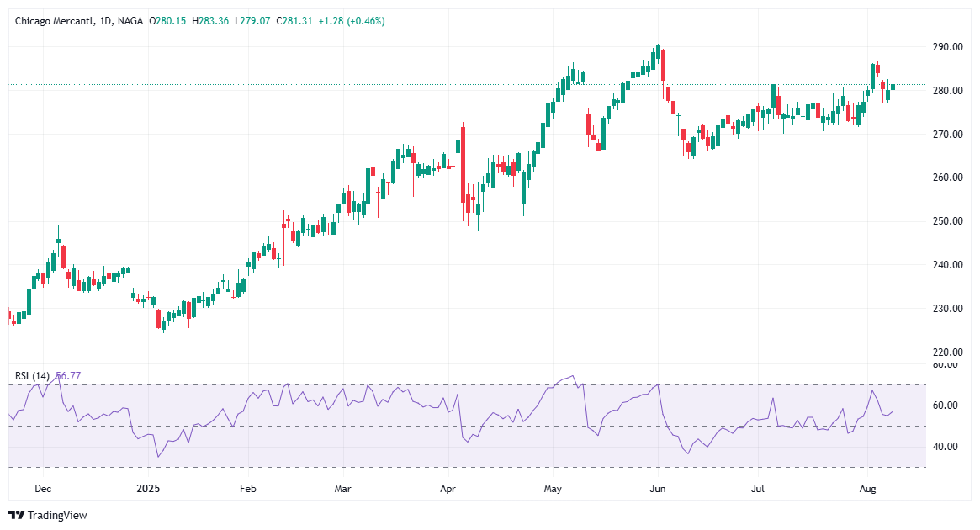Screen dimensions: 980x530
Task: Click the low price L279.07 value
Action: pos(253,17)
